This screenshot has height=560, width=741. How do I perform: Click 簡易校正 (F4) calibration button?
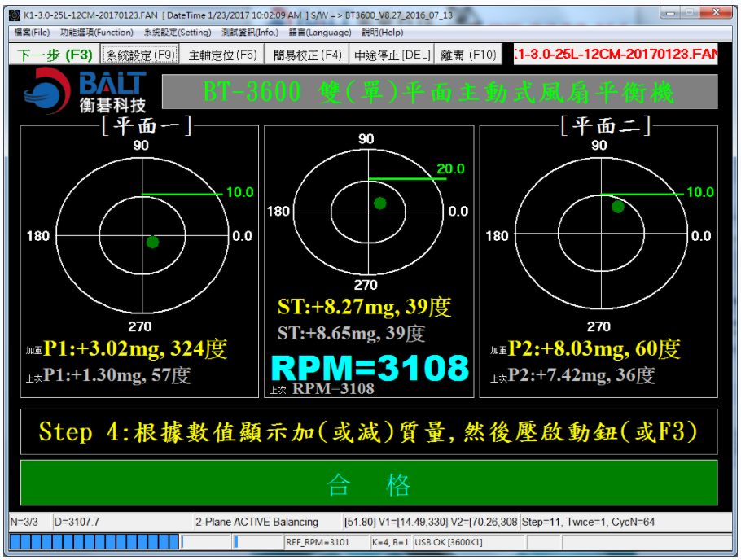307,55
